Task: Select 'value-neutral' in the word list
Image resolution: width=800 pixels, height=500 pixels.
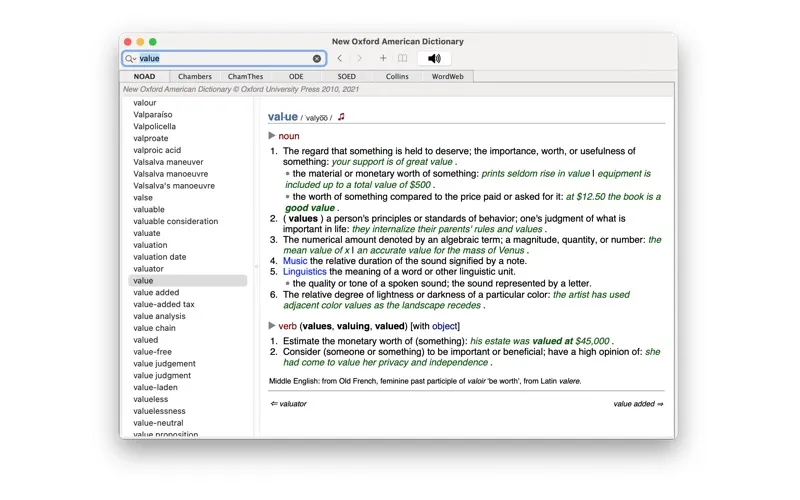Action: [x=158, y=423]
